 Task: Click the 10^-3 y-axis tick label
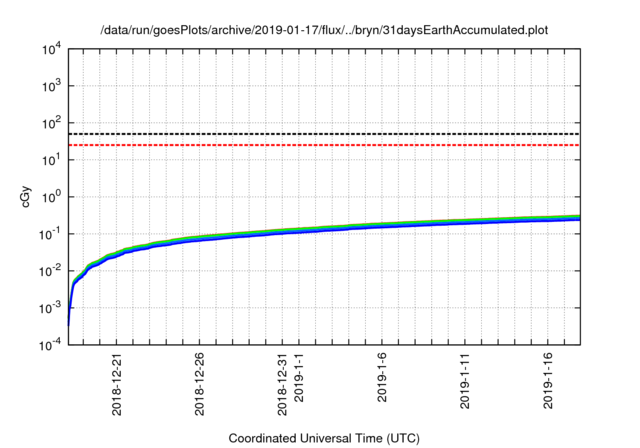pos(49,308)
